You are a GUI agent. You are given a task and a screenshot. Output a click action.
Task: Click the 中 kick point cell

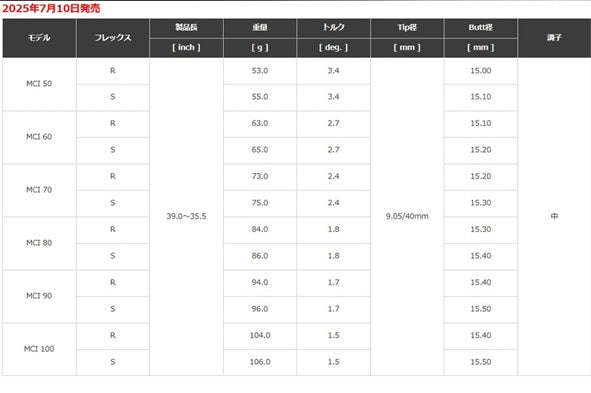tap(554, 217)
